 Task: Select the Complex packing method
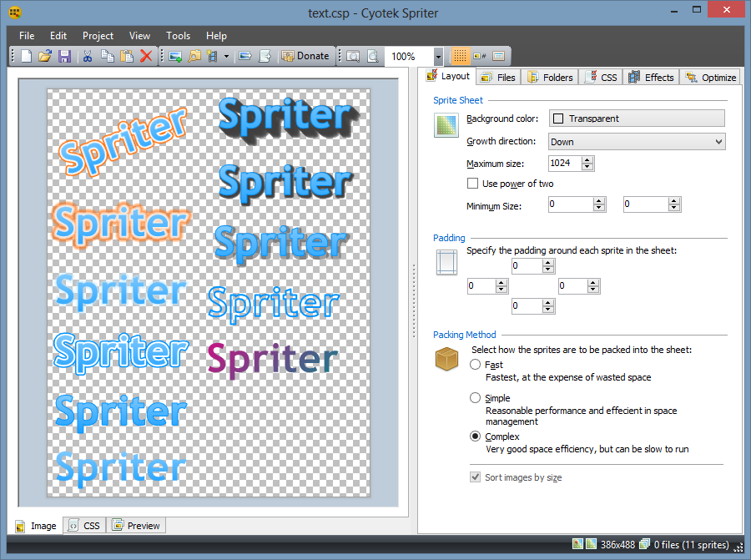click(x=475, y=436)
